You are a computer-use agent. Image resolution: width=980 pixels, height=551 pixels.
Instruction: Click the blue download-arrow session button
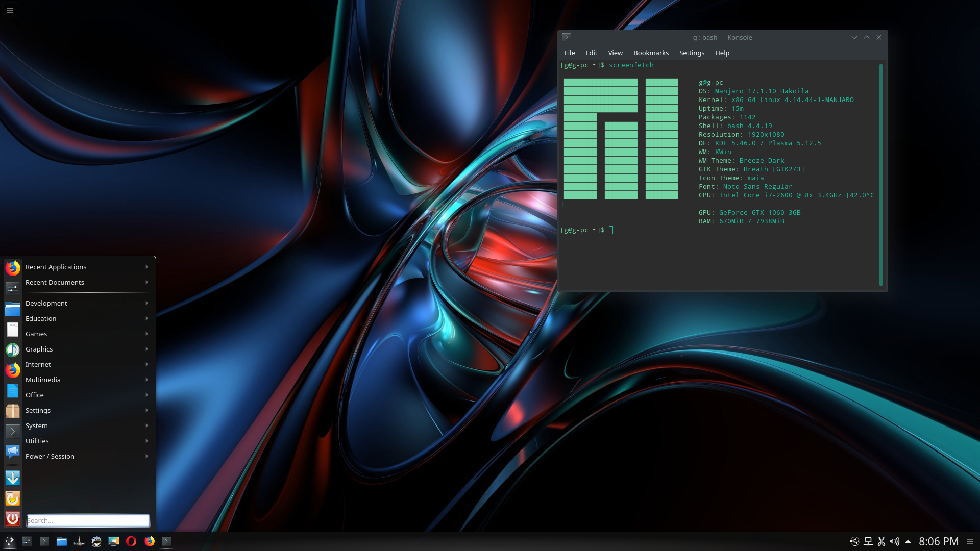(x=13, y=478)
